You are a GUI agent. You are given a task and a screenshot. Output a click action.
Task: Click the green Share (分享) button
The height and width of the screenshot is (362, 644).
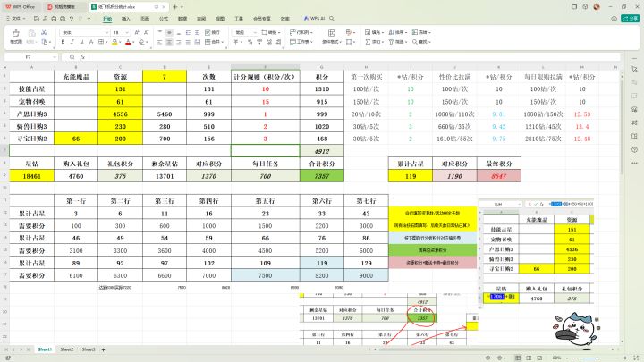(631, 19)
